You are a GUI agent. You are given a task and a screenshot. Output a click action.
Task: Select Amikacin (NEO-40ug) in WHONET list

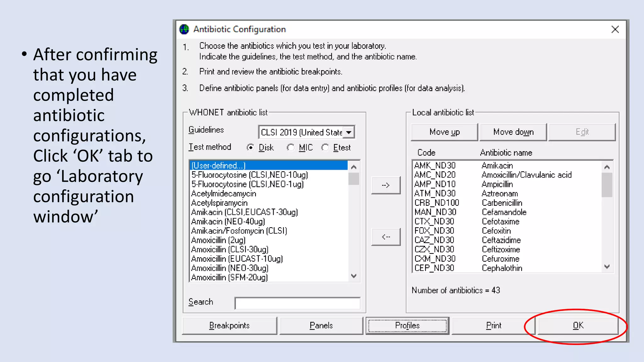pyautogui.click(x=228, y=222)
